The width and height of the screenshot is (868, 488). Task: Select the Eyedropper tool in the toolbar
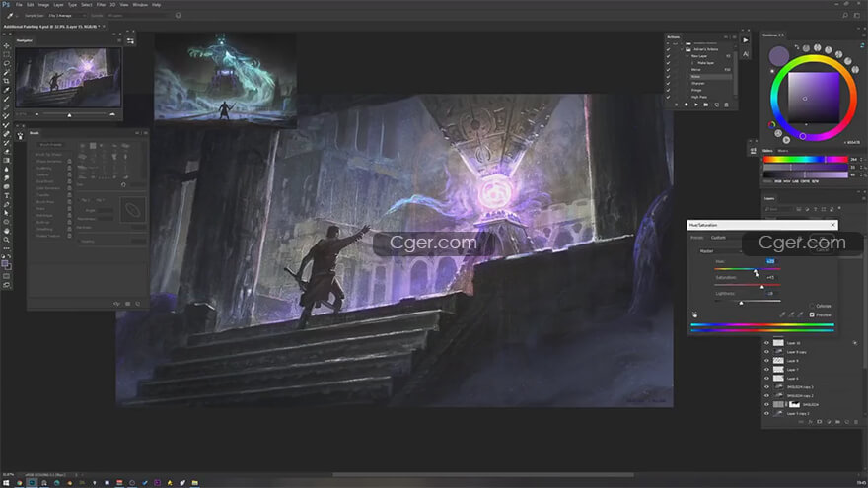[x=6, y=90]
